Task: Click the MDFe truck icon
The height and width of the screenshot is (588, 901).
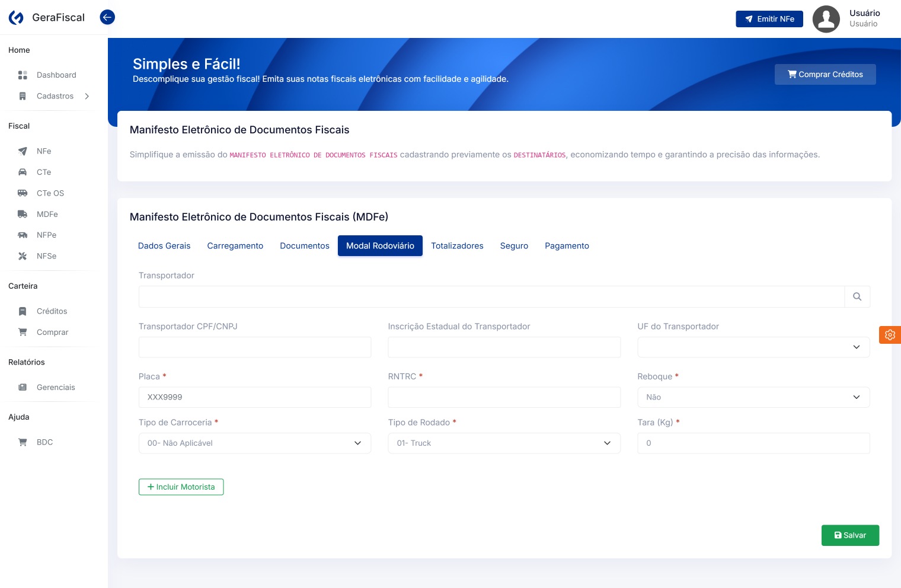Action: 23,214
